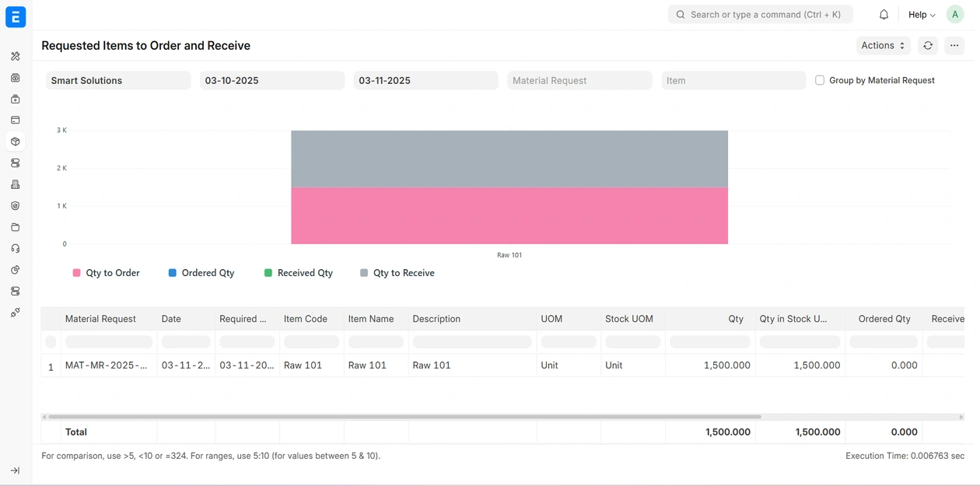
Task: Expand the sidebar with the arrow icon
Action: click(x=16, y=470)
